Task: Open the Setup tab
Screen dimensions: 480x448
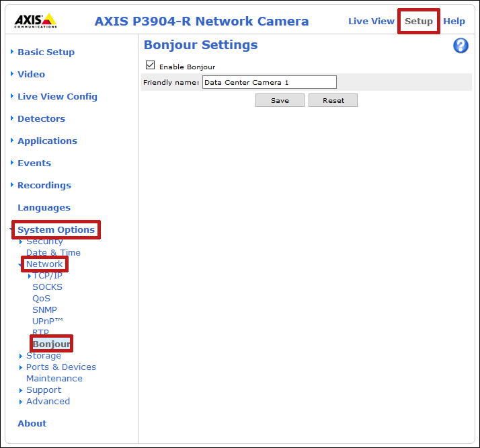Action: click(x=418, y=21)
